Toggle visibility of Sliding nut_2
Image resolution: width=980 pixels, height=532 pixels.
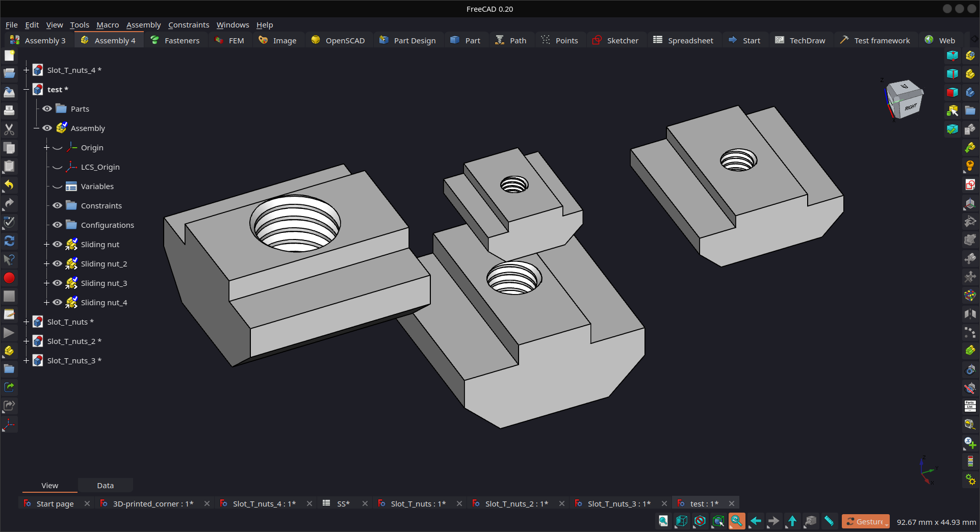(x=58, y=263)
